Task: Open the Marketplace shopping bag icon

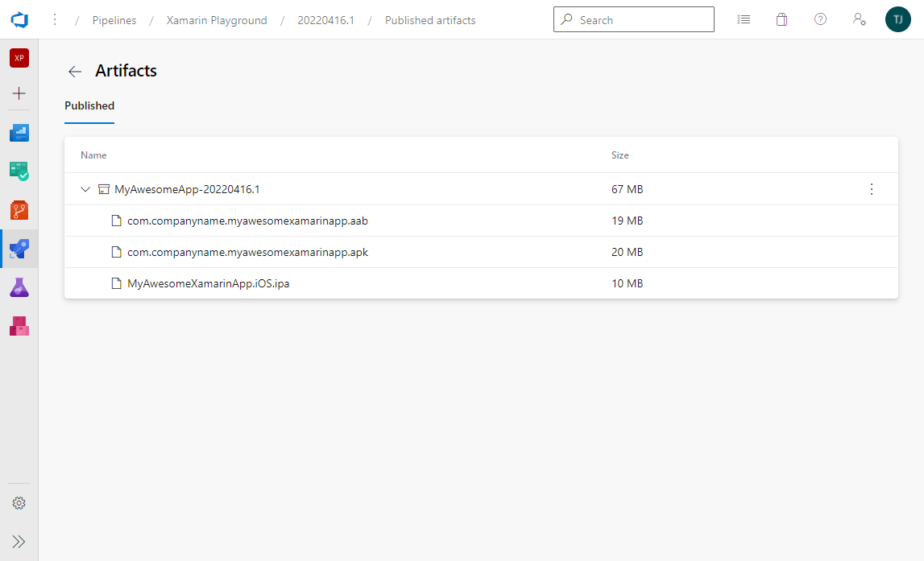Action: [781, 19]
